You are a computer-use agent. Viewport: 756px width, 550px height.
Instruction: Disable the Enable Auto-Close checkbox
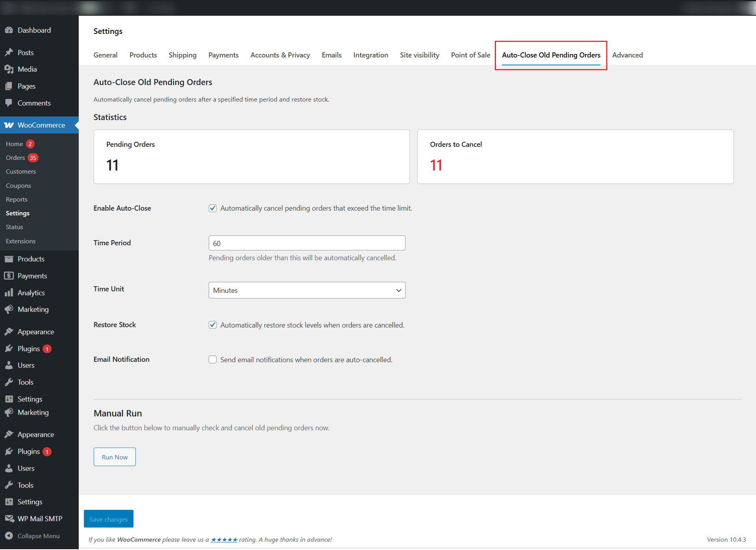pos(213,208)
